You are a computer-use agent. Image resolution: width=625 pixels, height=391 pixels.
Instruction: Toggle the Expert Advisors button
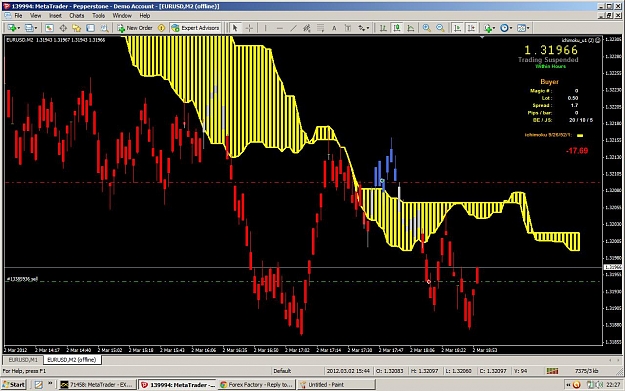click(x=195, y=28)
